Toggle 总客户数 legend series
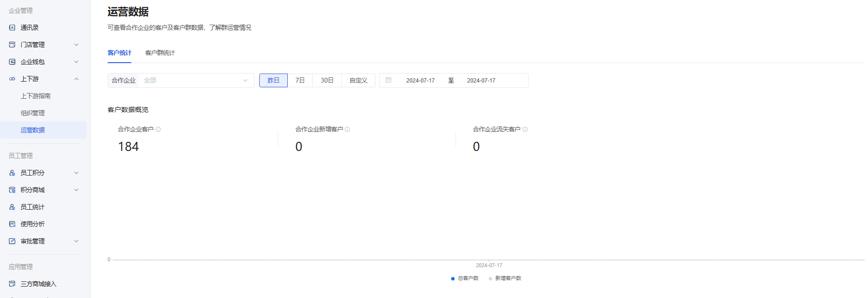Viewport: 868px width, 298px height. tap(465, 279)
